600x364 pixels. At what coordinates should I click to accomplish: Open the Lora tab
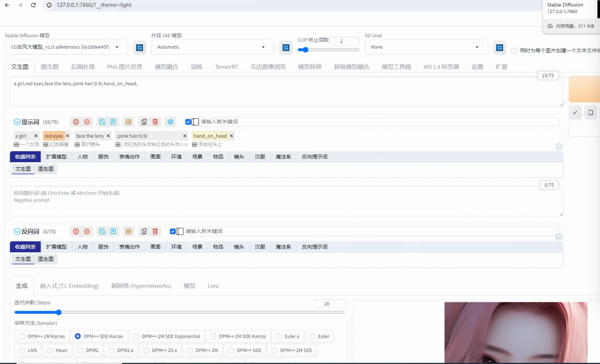pos(213,286)
